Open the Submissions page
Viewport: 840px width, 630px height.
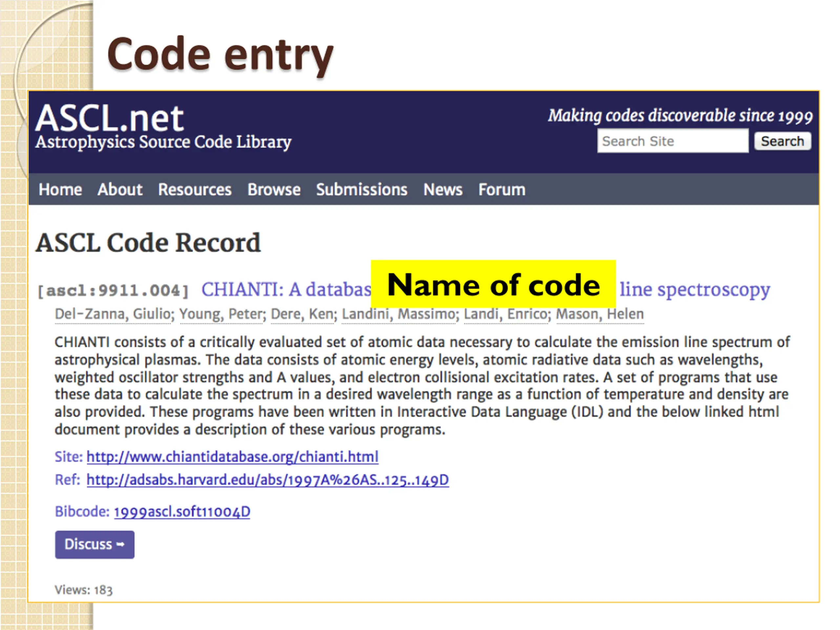tap(362, 189)
